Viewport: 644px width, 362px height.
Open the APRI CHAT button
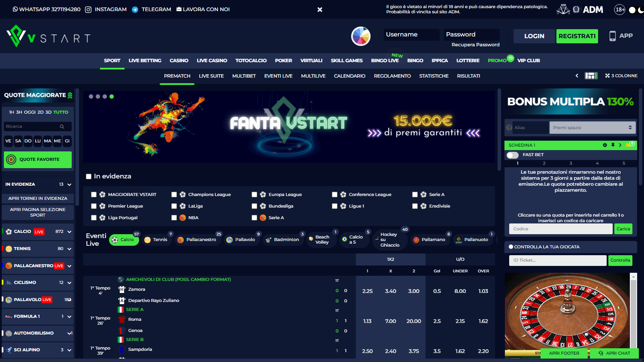tap(614, 353)
